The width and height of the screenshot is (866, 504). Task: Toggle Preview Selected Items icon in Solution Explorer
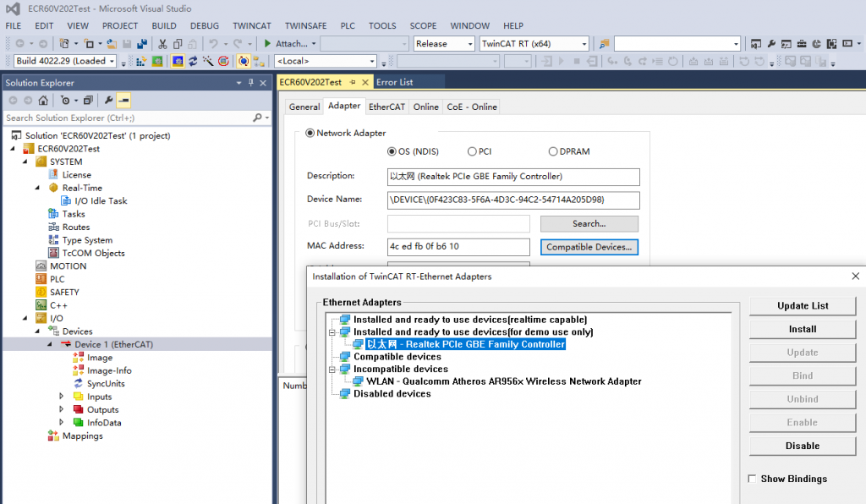click(x=123, y=101)
